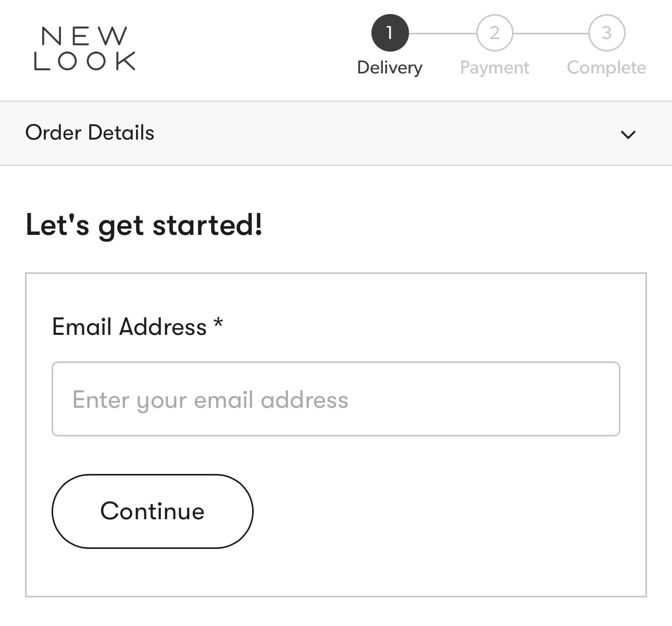Expand Order Details using the chevron arrow
Image resolution: width=672 pixels, height=626 pixels.
coord(628,134)
